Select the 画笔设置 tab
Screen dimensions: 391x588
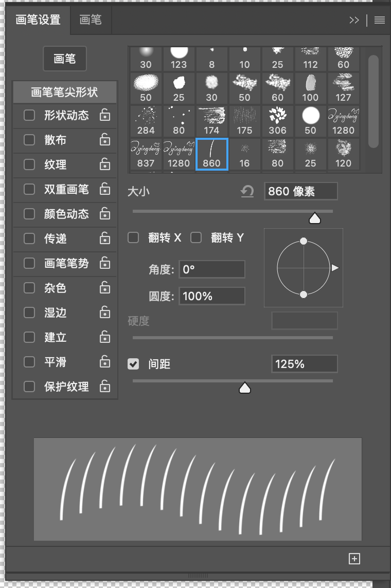tap(38, 20)
